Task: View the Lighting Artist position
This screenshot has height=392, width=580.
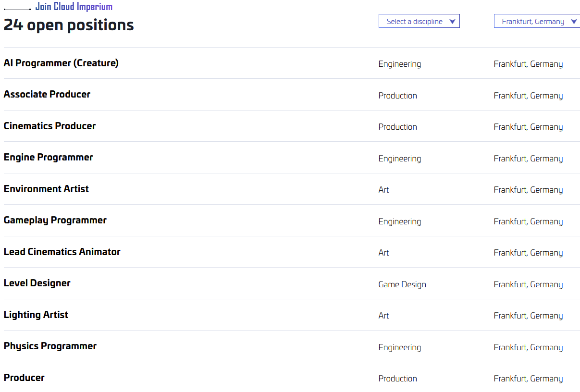Action: (x=36, y=315)
